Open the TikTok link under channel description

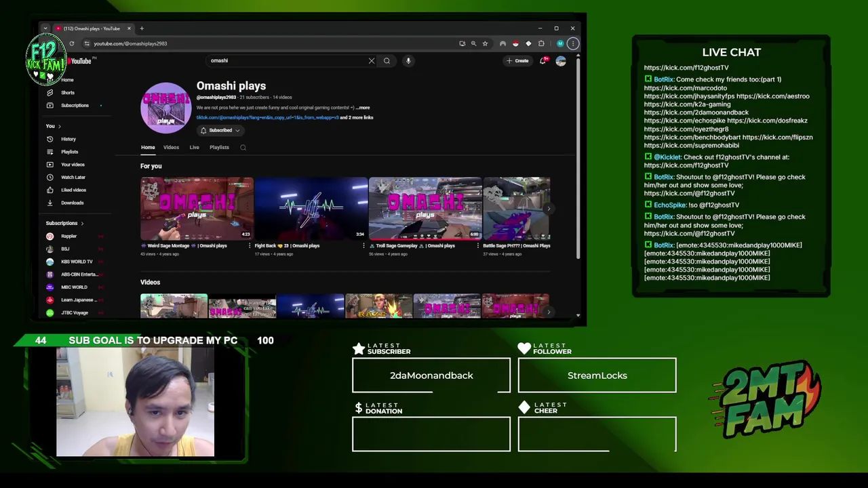[267, 117]
